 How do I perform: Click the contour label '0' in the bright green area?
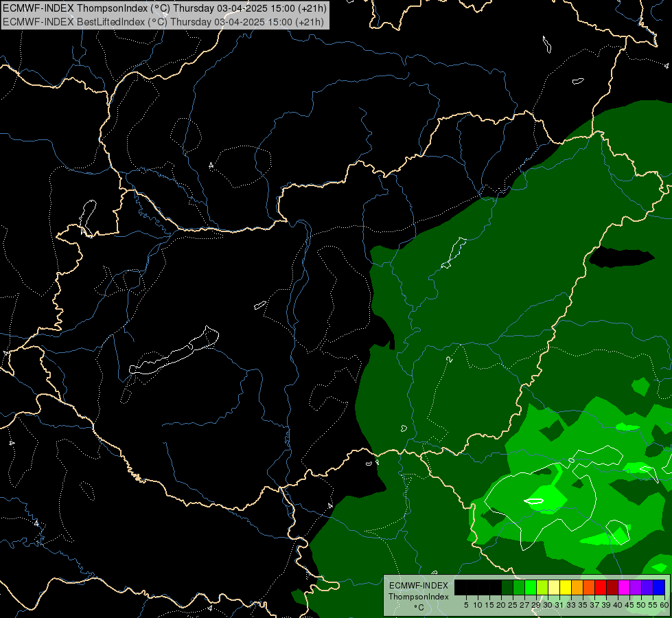[x=571, y=460]
